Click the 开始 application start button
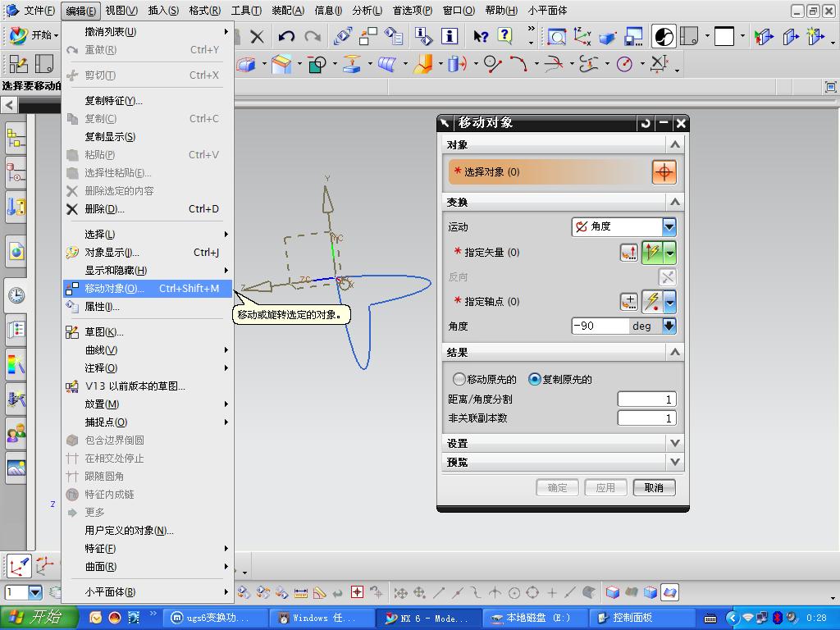The height and width of the screenshot is (630, 840). tap(33, 35)
